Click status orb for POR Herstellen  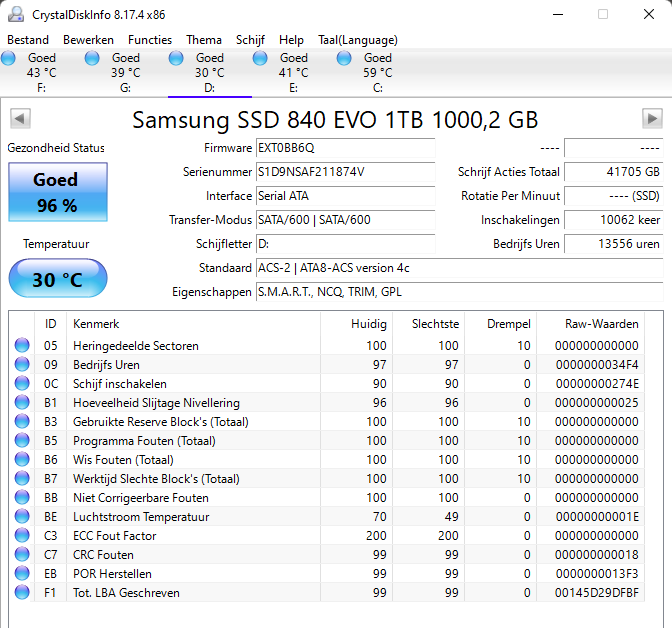click(x=22, y=574)
